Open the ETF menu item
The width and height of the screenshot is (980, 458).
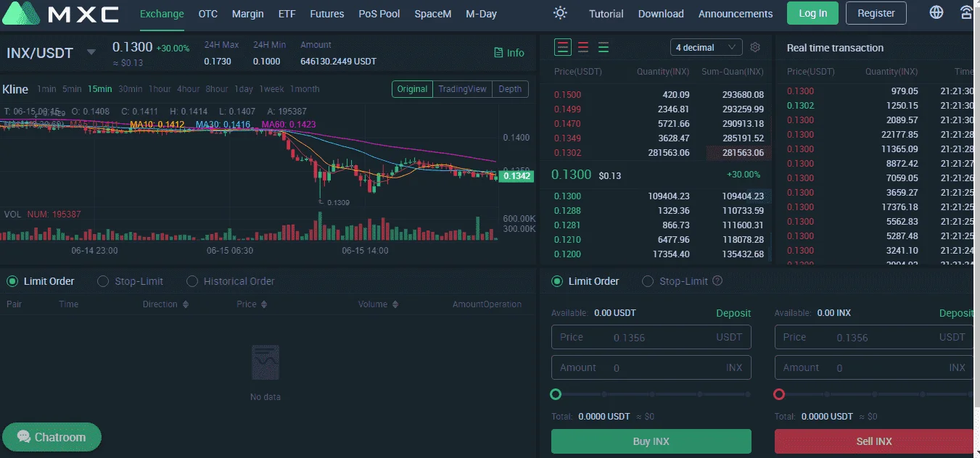287,14
